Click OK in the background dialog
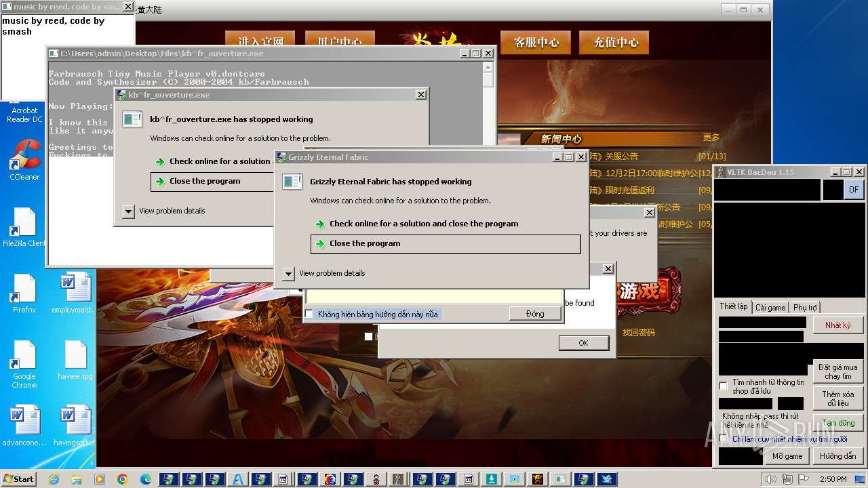The width and height of the screenshot is (868, 488). [x=583, y=343]
